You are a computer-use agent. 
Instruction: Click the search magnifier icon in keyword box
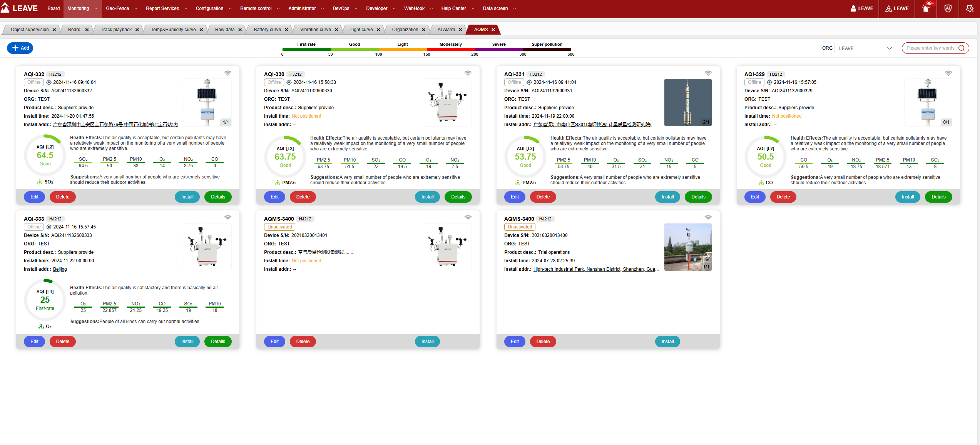pos(962,48)
